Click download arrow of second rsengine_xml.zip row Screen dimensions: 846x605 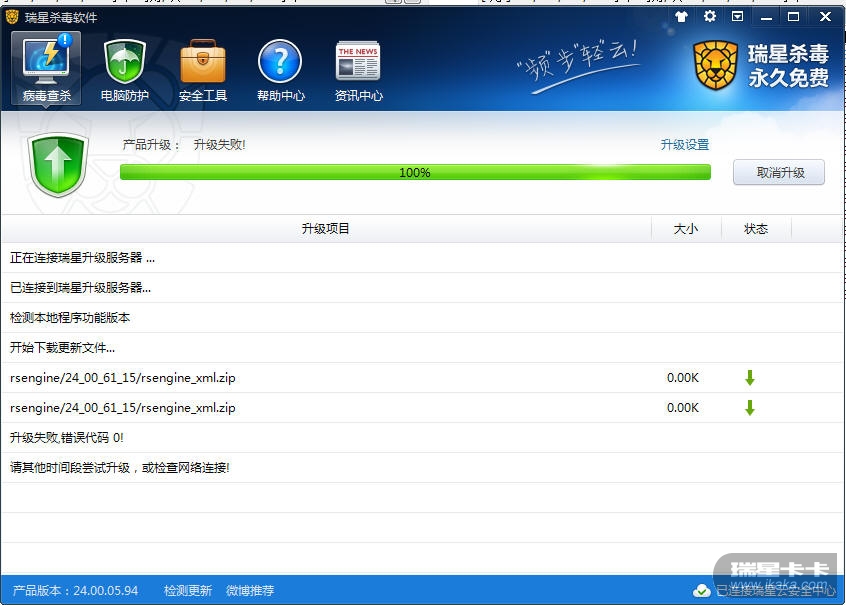[749, 407]
